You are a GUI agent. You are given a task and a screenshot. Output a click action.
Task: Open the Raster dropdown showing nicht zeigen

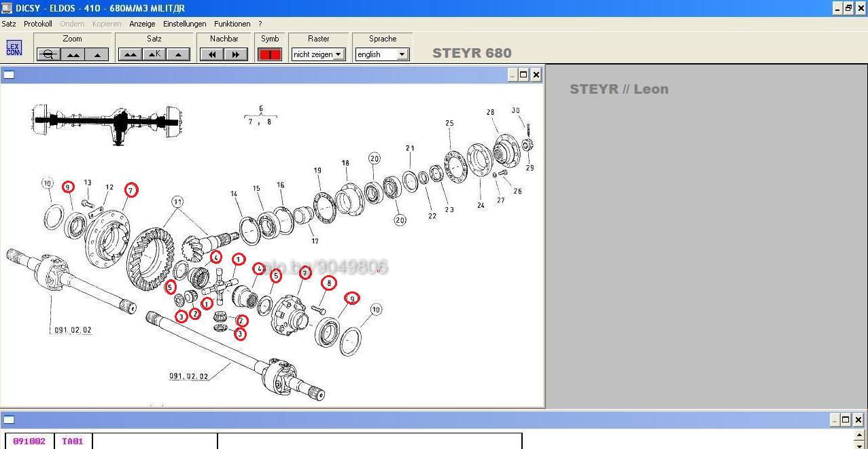tap(318, 54)
